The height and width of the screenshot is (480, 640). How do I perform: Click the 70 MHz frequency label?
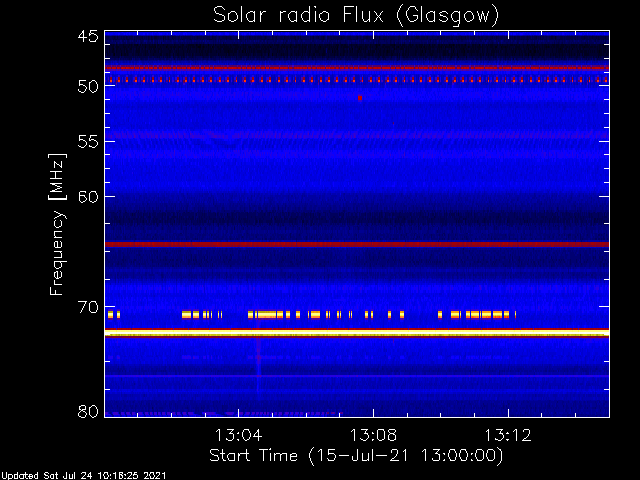click(88, 307)
